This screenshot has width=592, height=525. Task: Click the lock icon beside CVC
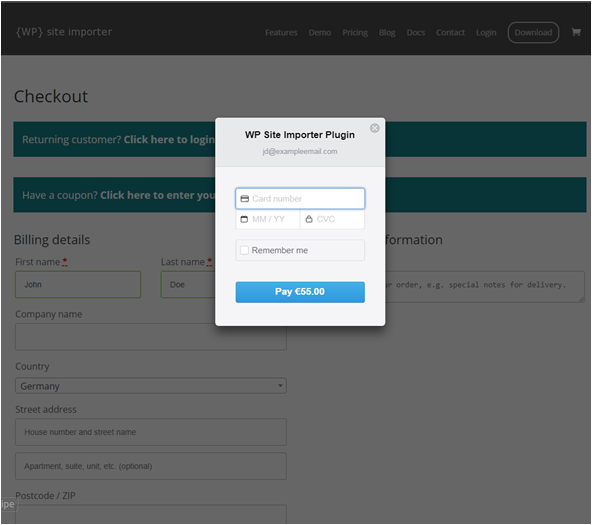point(309,219)
